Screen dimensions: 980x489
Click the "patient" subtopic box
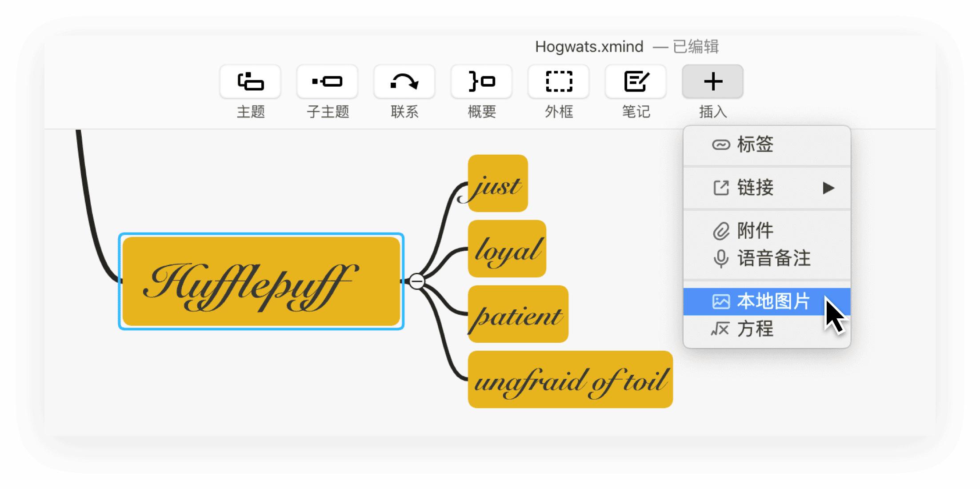point(518,314)
